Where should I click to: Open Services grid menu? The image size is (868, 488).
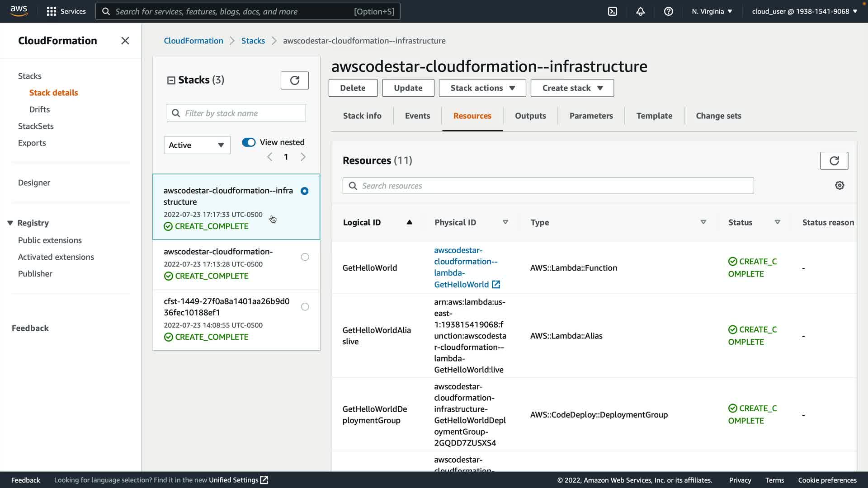click(52, 11)
